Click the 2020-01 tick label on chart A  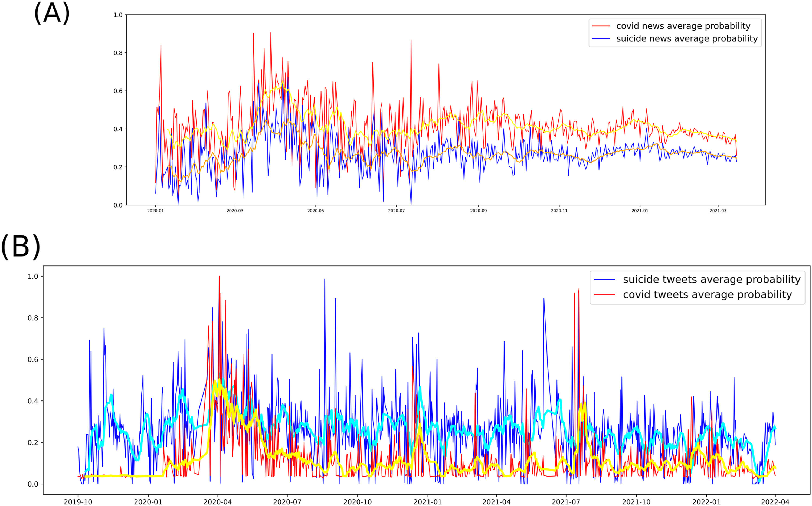pos(156,211)
